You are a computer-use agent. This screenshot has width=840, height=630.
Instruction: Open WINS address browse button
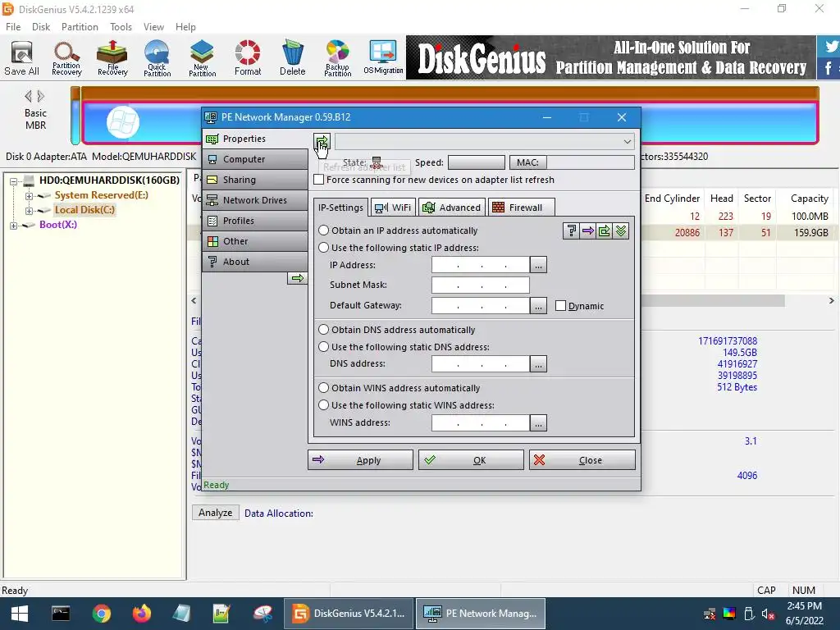click(x=538, y=422)
